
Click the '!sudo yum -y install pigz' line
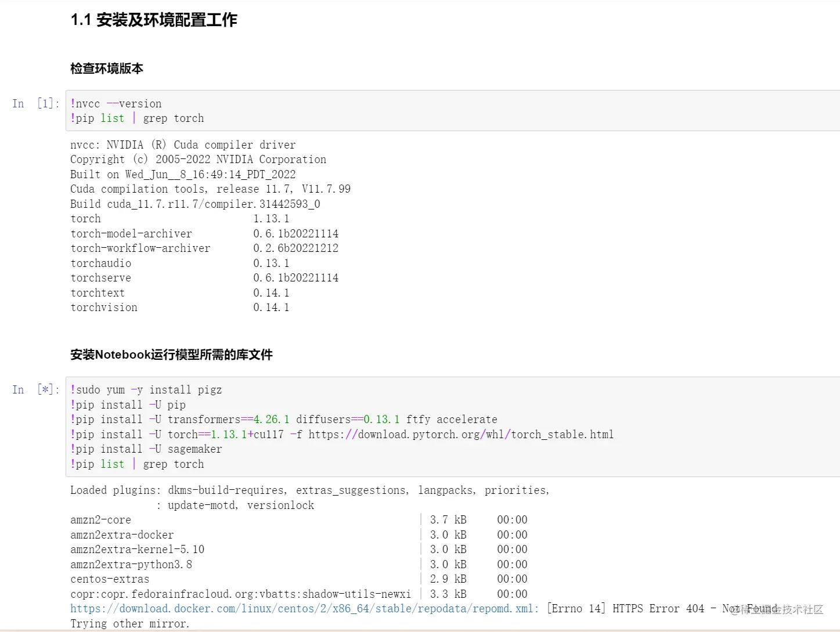click(146, 389)
